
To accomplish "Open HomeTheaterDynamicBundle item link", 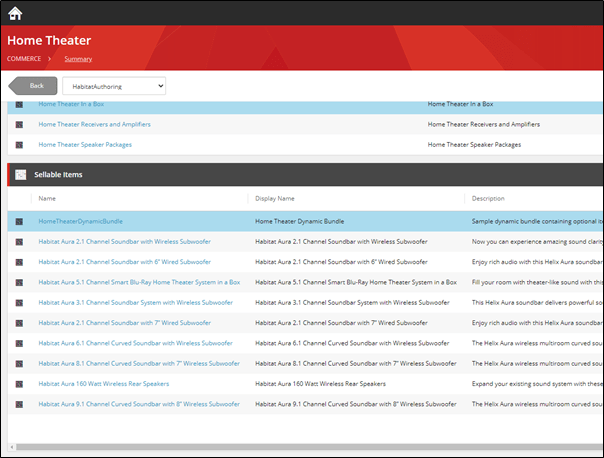I will (81, 221).
